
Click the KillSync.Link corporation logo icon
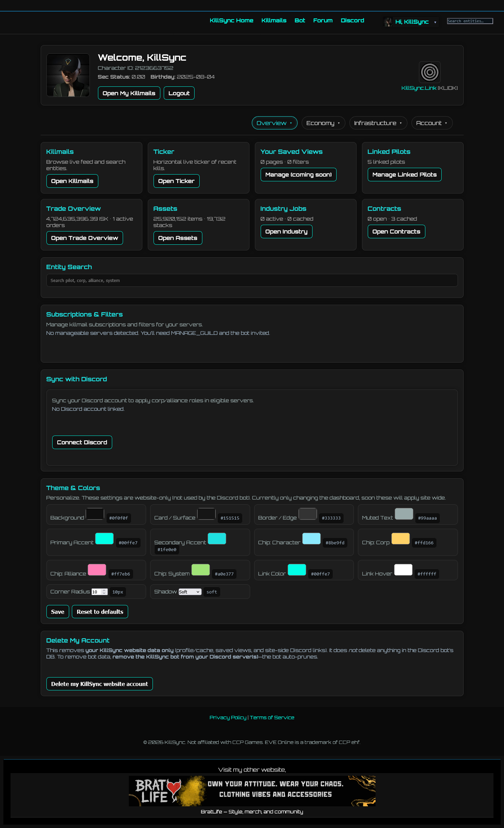(x=429, y=72)
